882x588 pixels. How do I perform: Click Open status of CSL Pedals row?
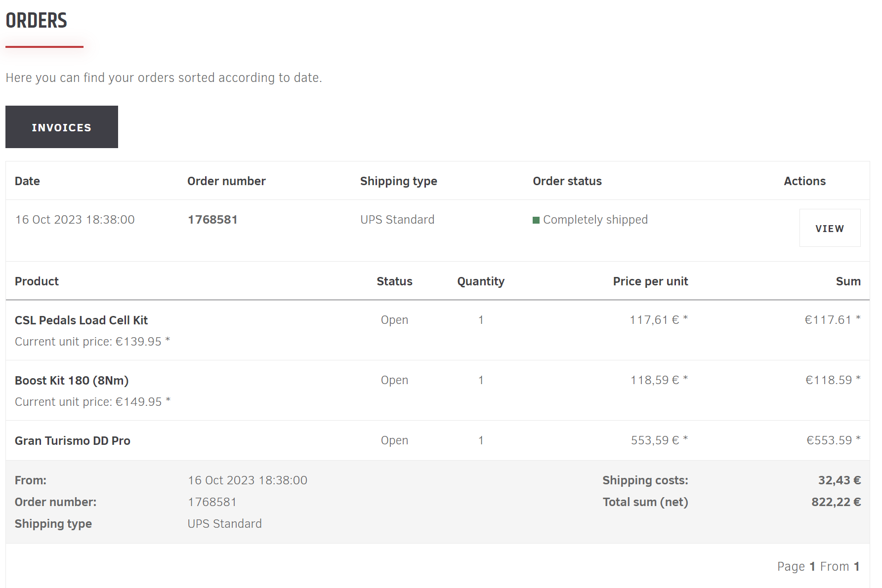click(394, 320)
